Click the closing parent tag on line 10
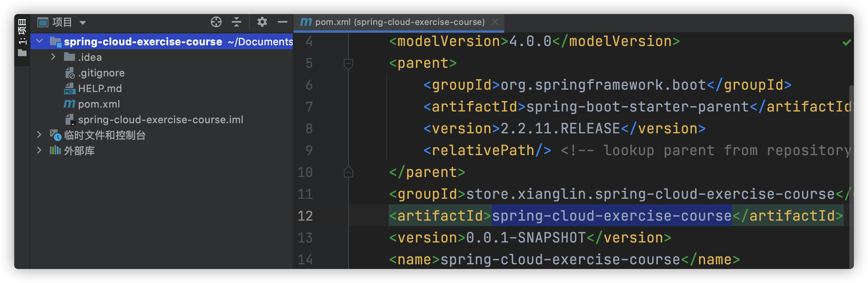Screen dimensions: 868x283 click(427, 172)
